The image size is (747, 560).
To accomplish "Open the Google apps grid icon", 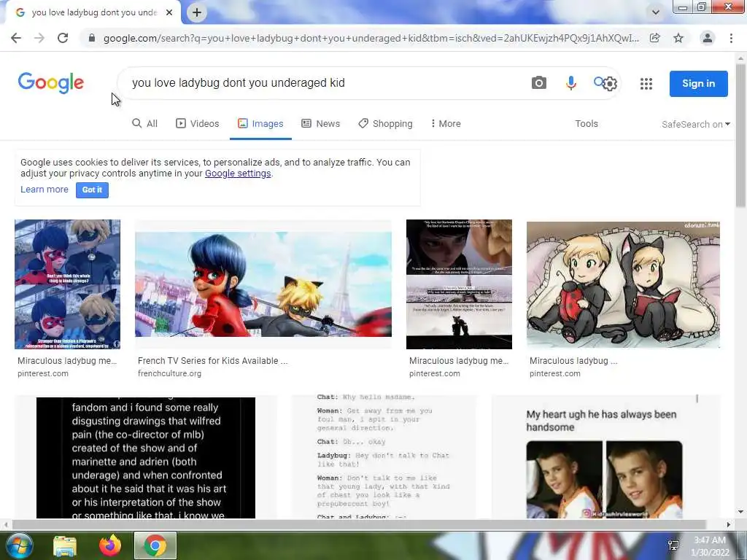I will [x=646, y=84].
